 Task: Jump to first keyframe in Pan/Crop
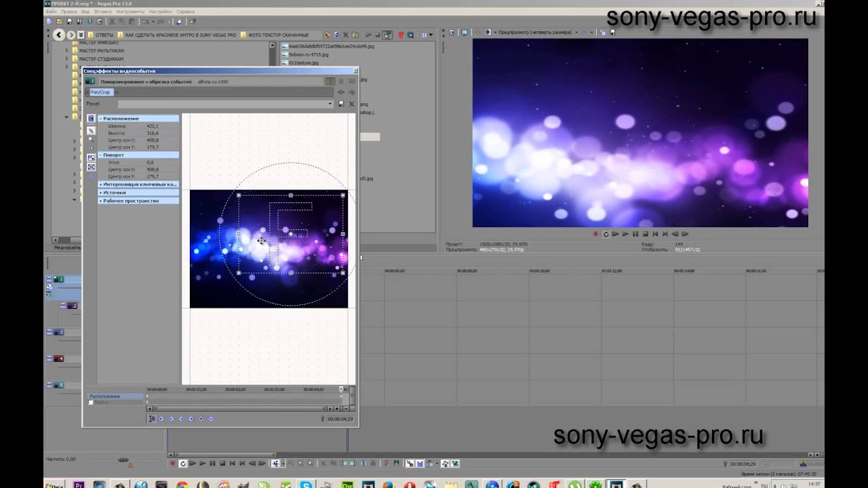coord(161,419)
